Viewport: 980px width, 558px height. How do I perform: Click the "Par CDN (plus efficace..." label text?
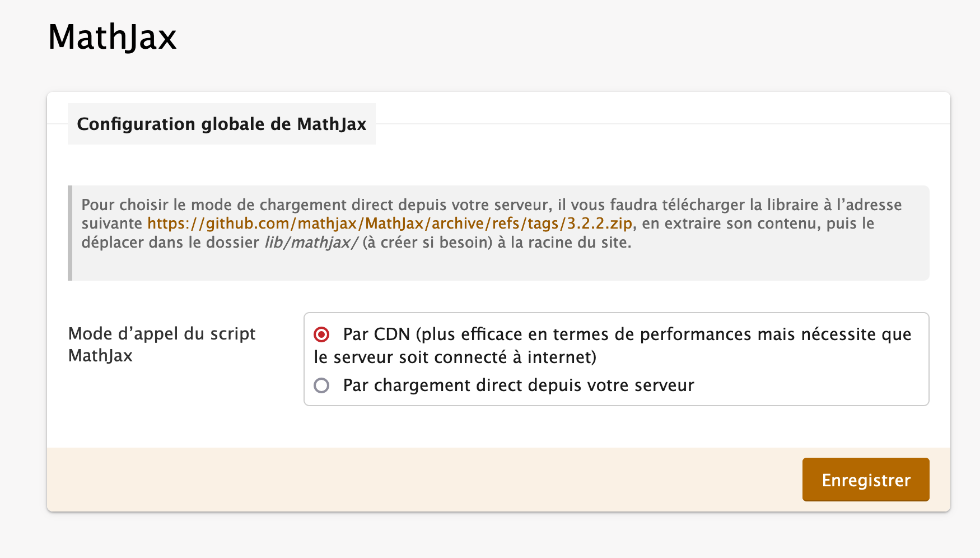point(613,345)
